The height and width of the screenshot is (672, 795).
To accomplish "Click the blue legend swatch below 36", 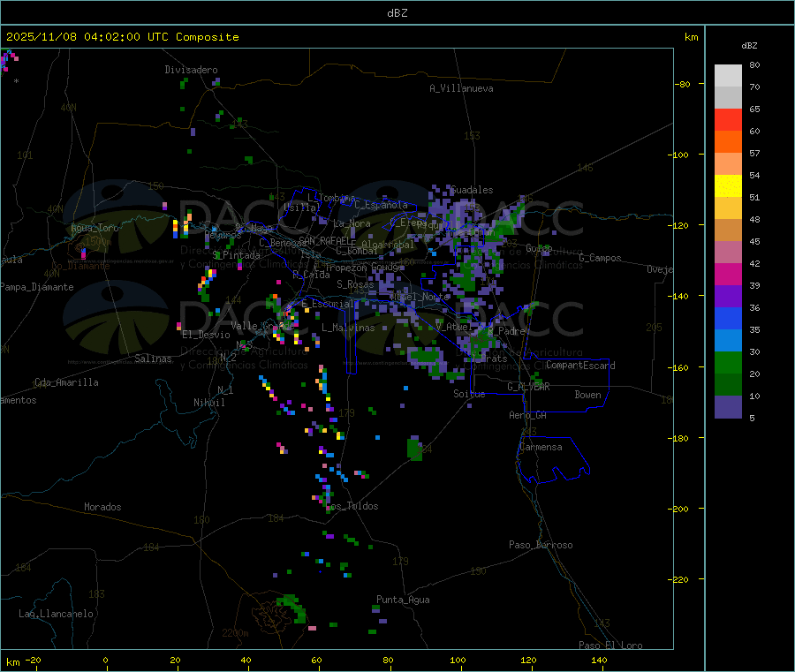I will (728, 318).
